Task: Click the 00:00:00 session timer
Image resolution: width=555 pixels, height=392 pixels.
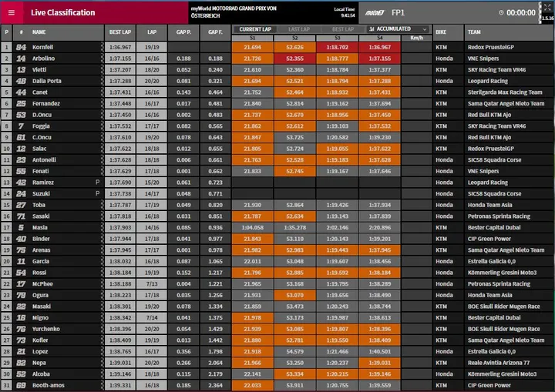Action: [521, 13]
